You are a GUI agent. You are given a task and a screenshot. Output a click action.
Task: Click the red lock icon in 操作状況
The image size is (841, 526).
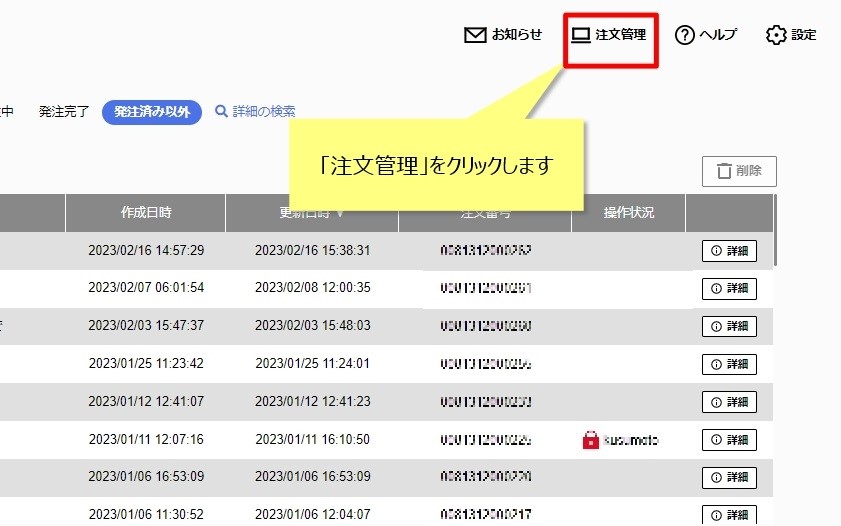click(590, 439)
